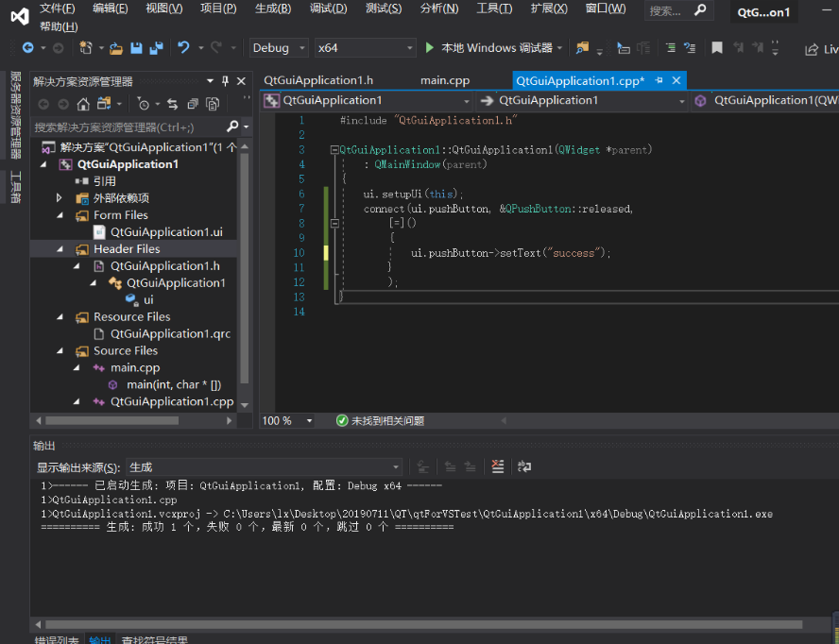
Task: Click the Find in Files toolbar icon
Action: [x=582, y=48]
